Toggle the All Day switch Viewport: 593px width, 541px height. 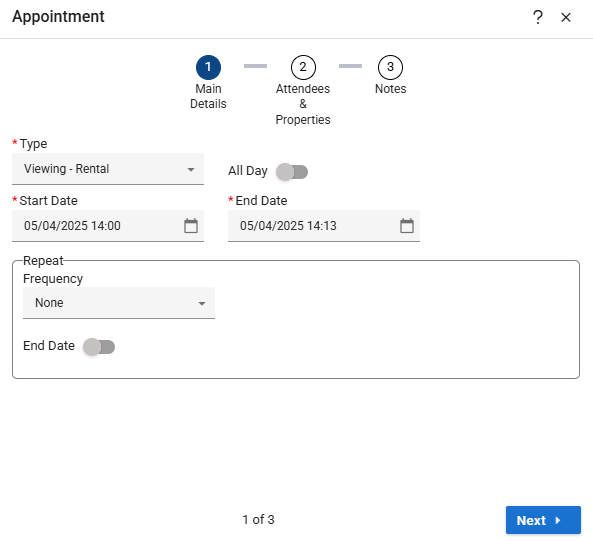(x=292, y=172)
